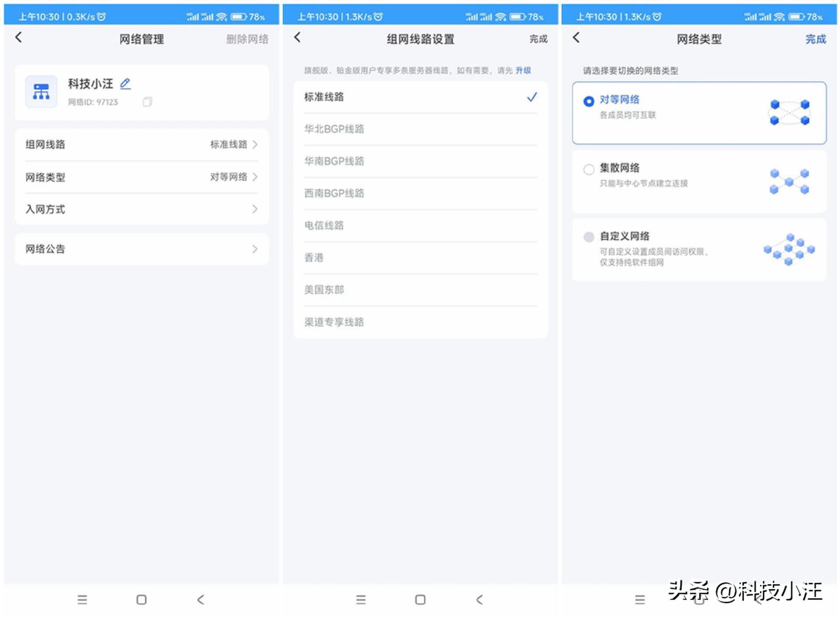The image size is (840, 619).
Task: Select 自定义网络 radio option
Action: click(589, 237)
